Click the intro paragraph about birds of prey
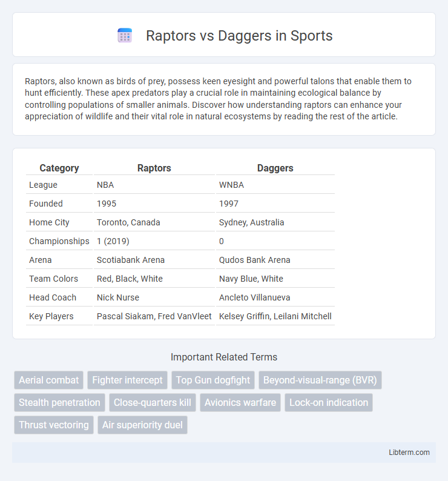 [218, 99]
